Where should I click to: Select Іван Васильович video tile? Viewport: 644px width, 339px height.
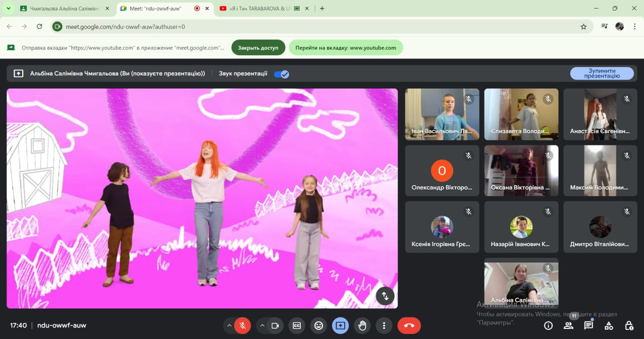442,114
